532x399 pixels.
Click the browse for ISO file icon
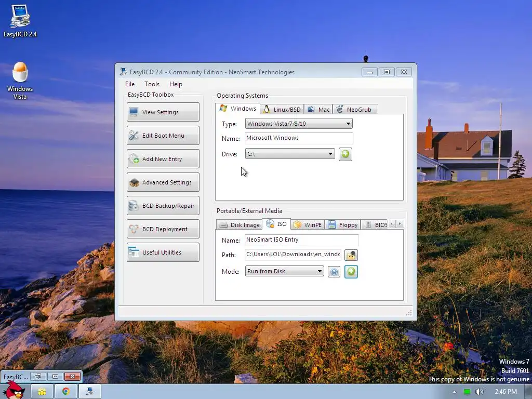[351, 255]
